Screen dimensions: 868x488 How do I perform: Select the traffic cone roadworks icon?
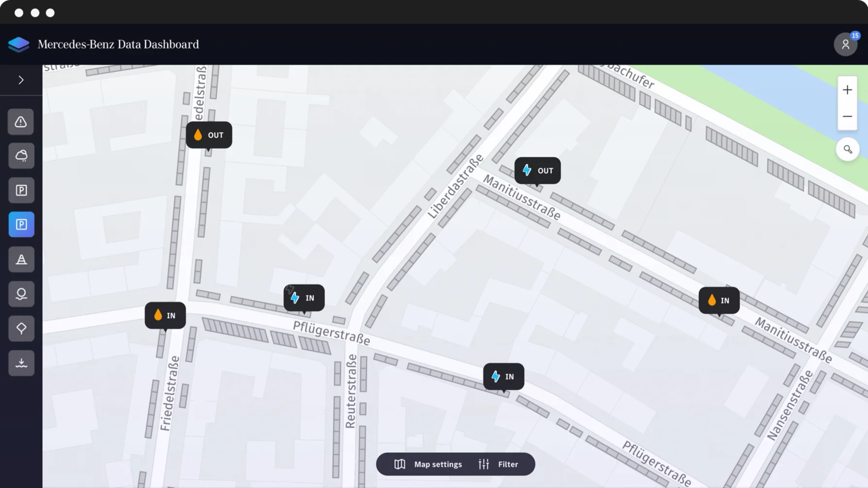tap(21, 259)
